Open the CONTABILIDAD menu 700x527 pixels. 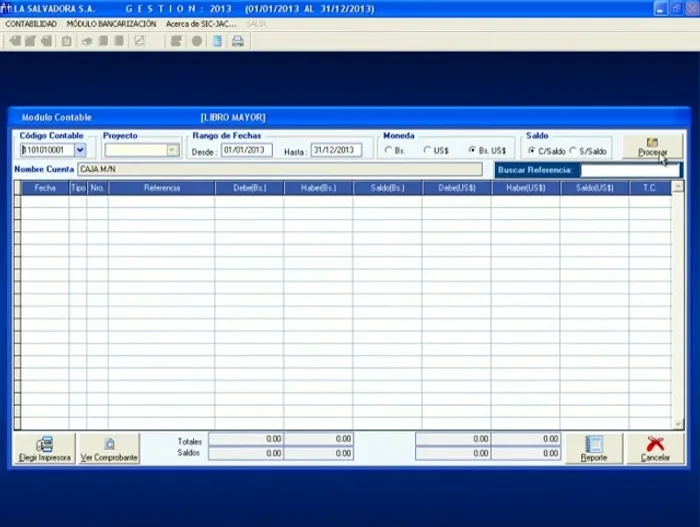click(31, 23)
